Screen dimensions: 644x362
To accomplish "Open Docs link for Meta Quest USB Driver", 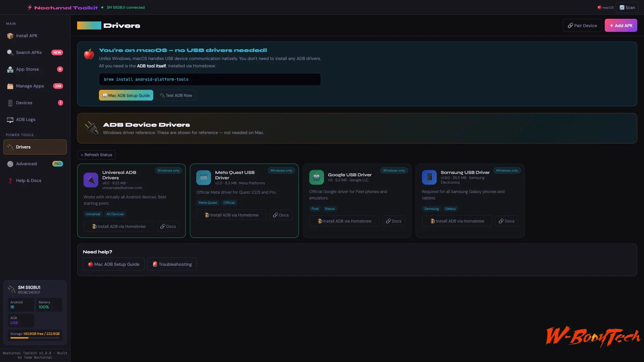I will point(281,215).
